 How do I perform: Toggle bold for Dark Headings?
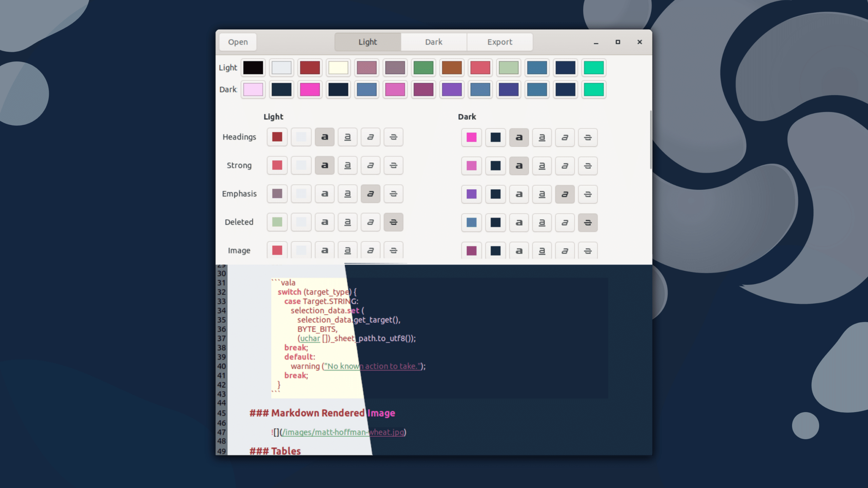click(x=519, y=138)
